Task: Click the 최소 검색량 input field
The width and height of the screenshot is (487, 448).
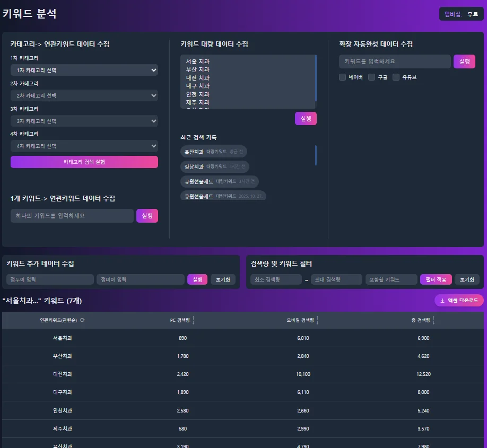Action: pyautogui.click(x=276, y=279)
